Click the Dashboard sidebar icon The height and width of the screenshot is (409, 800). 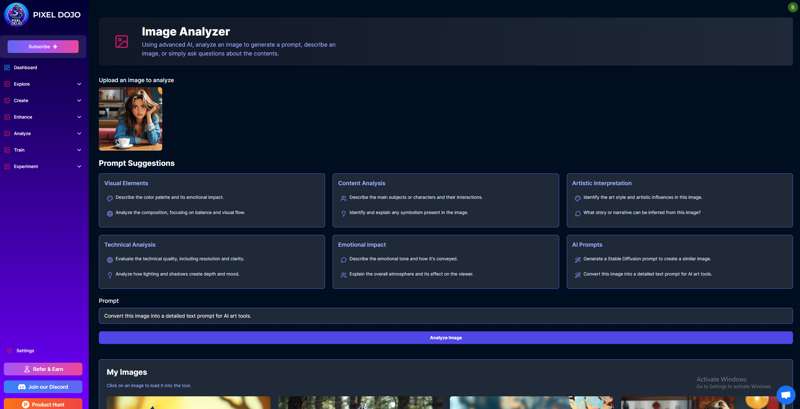(x=7, y=68)
